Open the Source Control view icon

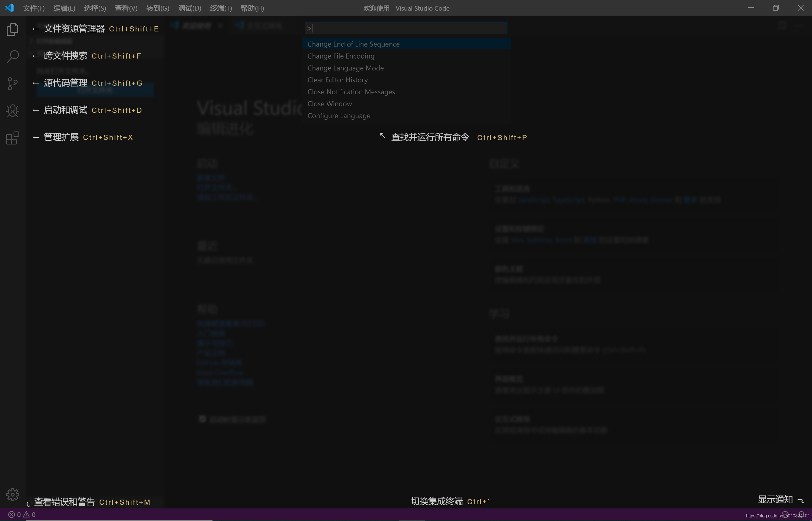click(x=12, y=83)
